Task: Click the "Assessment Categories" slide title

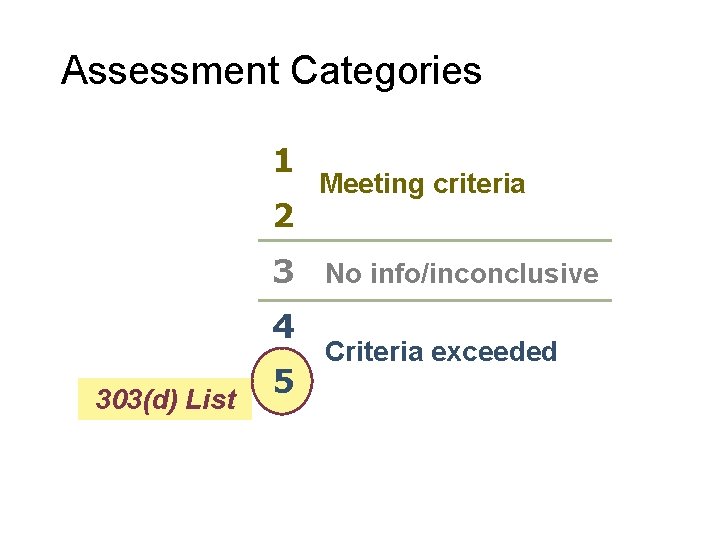Action: [x=271, y=71]
